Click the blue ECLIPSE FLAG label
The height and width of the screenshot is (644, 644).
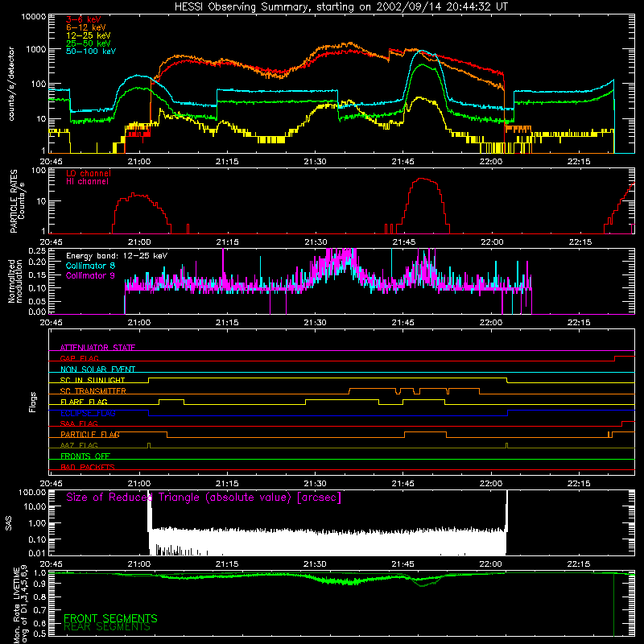[88, 413]
